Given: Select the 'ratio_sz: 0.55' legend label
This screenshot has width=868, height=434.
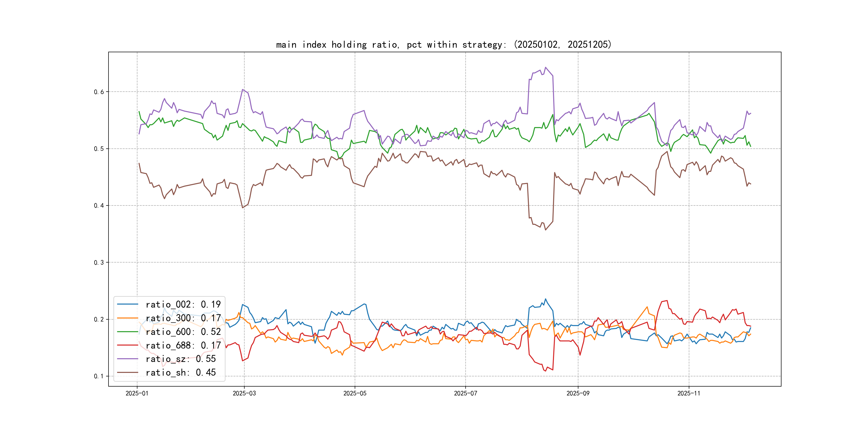Looking at the screenshot, I should (x=181, y=359).
